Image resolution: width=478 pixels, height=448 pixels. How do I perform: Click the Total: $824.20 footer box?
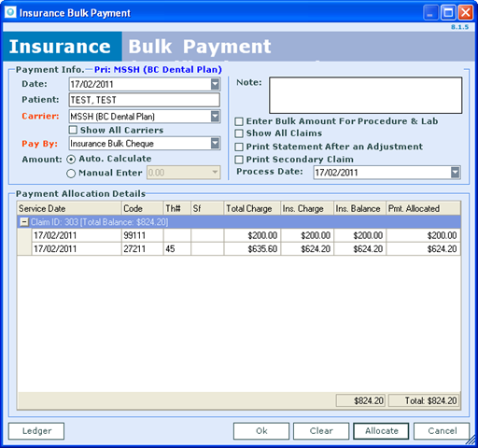[424, 400]
